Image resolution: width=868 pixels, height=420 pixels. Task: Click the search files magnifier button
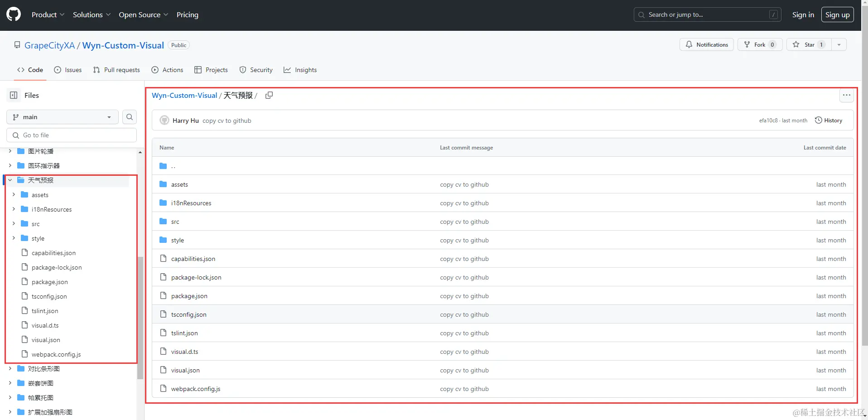click(130, 117)
